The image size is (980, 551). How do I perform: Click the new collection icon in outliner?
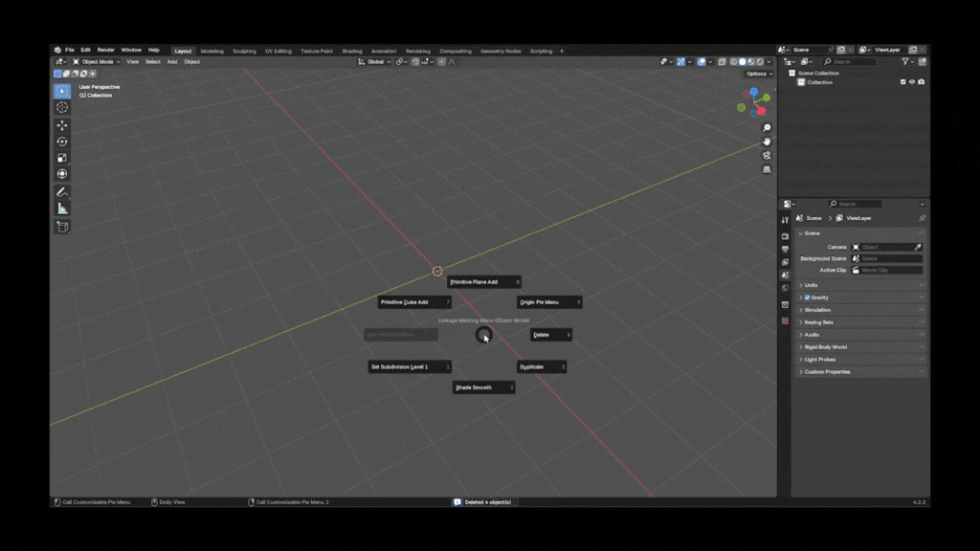coord(922,62)
